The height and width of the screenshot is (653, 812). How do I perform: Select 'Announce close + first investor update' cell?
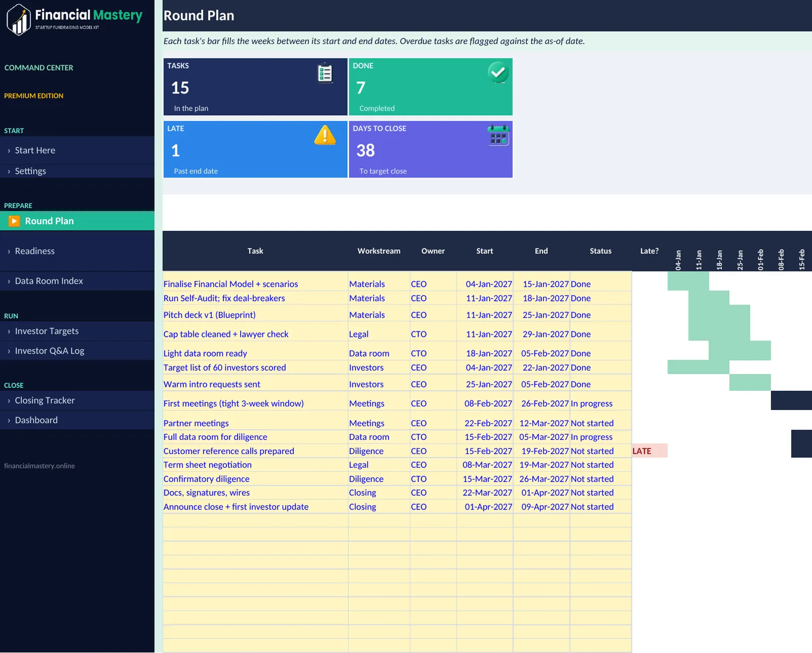click(255, 507)
